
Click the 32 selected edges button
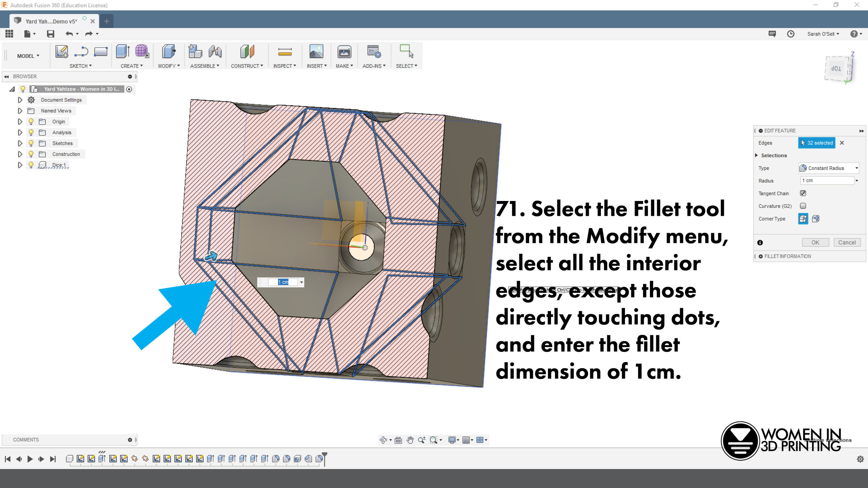tap(817, 143)
